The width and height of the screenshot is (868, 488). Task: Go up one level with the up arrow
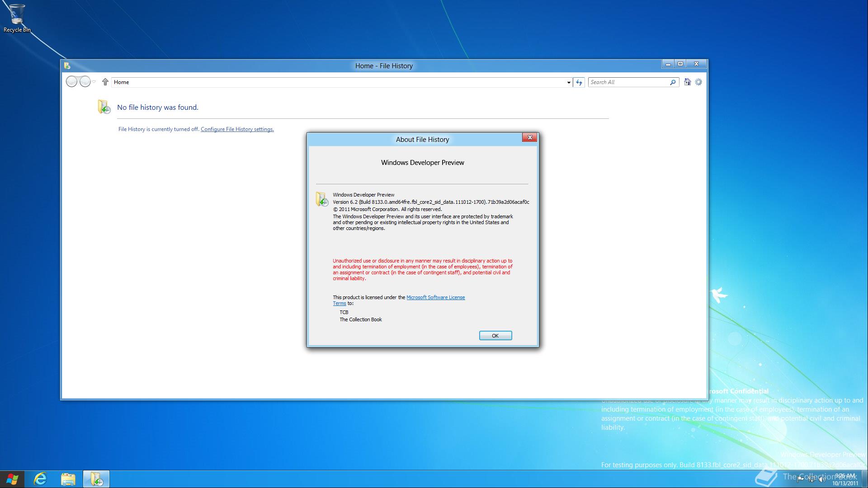tap(105, 82)
